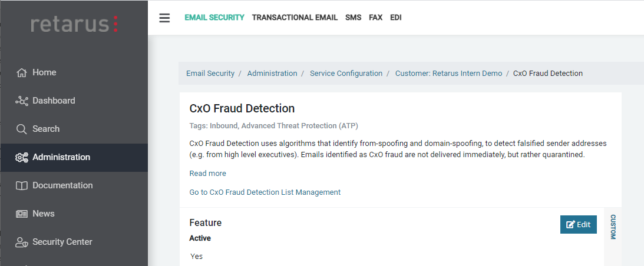Click Customer: Retarus Intern Demo breadcrumb
This screenshot has width=644, height=266.
[448, 74]
